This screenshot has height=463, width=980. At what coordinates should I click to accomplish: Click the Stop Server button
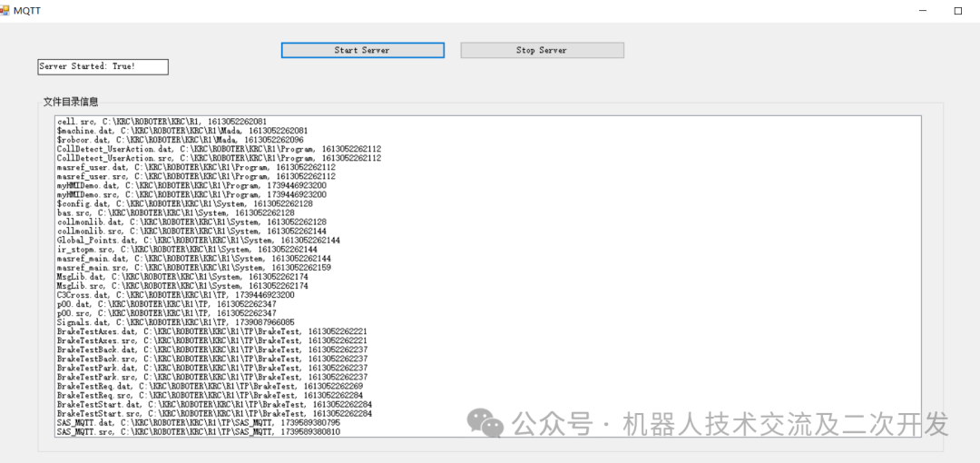click(x=542, y=50)
